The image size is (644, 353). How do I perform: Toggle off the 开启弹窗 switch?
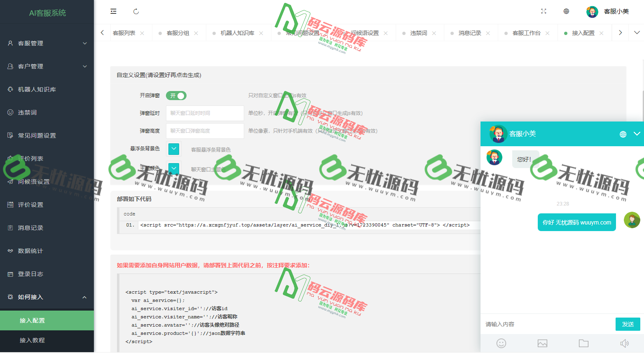[x=176, y=95]
